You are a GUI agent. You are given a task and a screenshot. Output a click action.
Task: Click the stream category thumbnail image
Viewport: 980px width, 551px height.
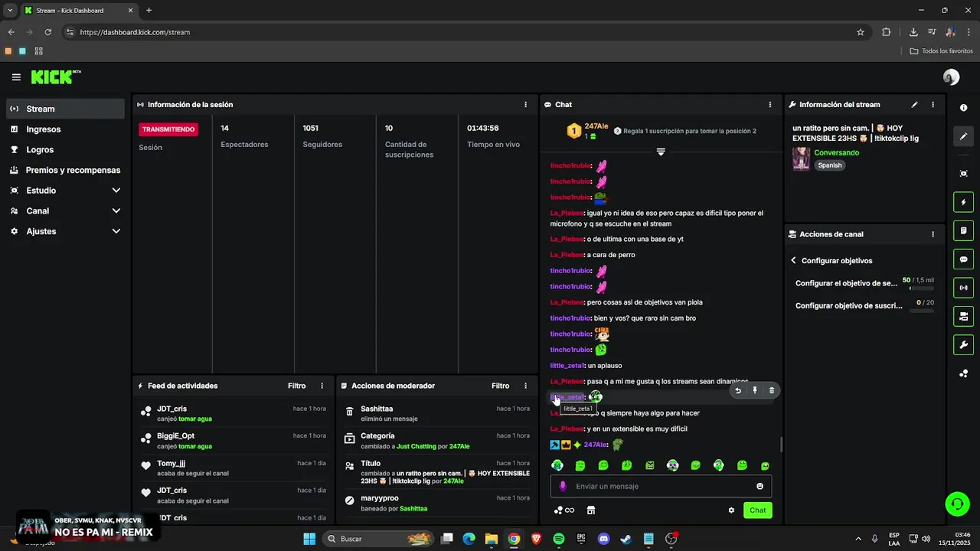click(801, 159)
